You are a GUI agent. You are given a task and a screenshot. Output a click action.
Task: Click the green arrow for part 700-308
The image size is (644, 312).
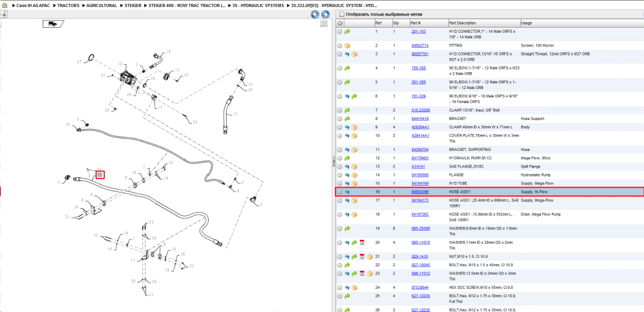click(x=347, y=68)
